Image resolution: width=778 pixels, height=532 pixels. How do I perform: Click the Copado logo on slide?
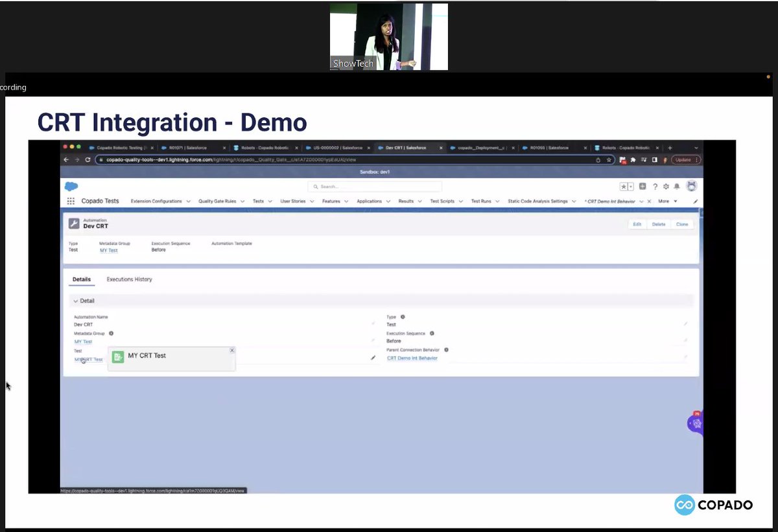click(x=713, y=505)
